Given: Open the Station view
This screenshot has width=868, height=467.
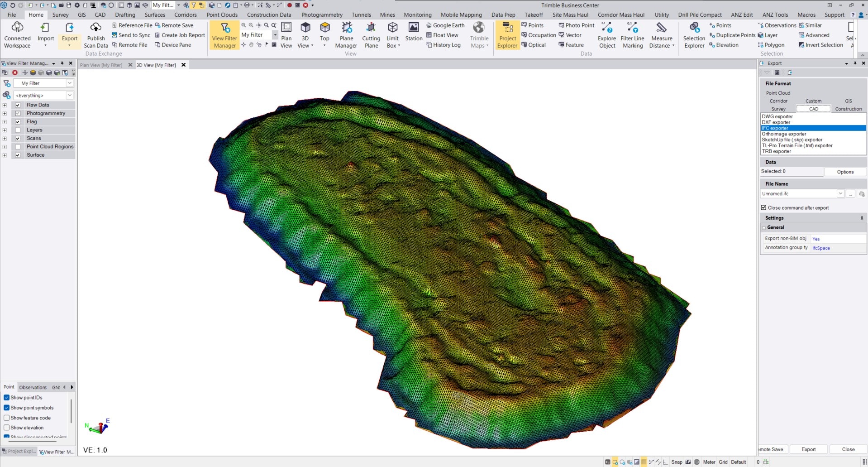Looking at the screenshot, I should click(x=414, y=32).
